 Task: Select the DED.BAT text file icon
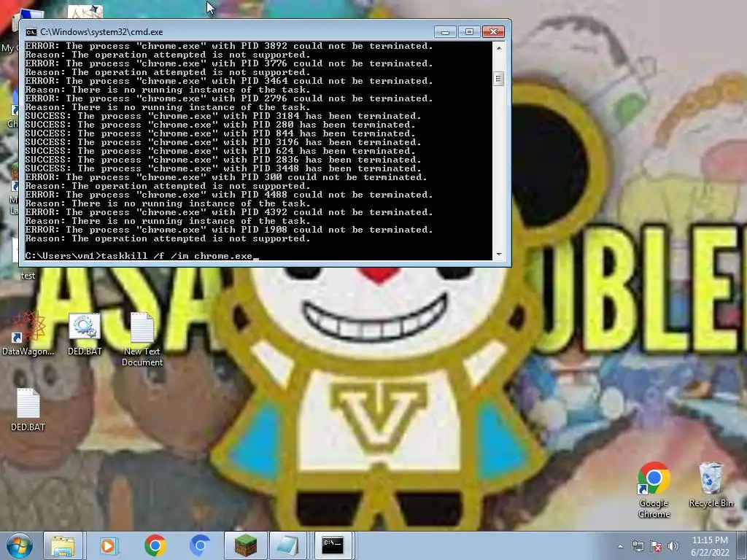coord(28,410)
